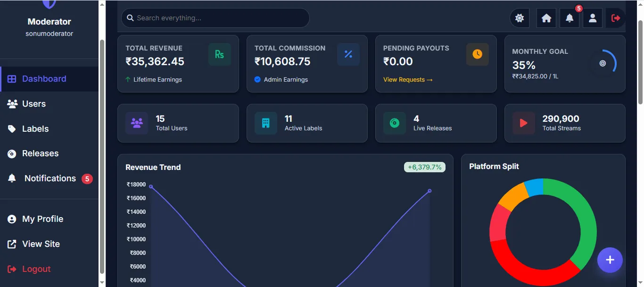Open Notifications menu entry
Screen dimensions: 644x287
49,178
